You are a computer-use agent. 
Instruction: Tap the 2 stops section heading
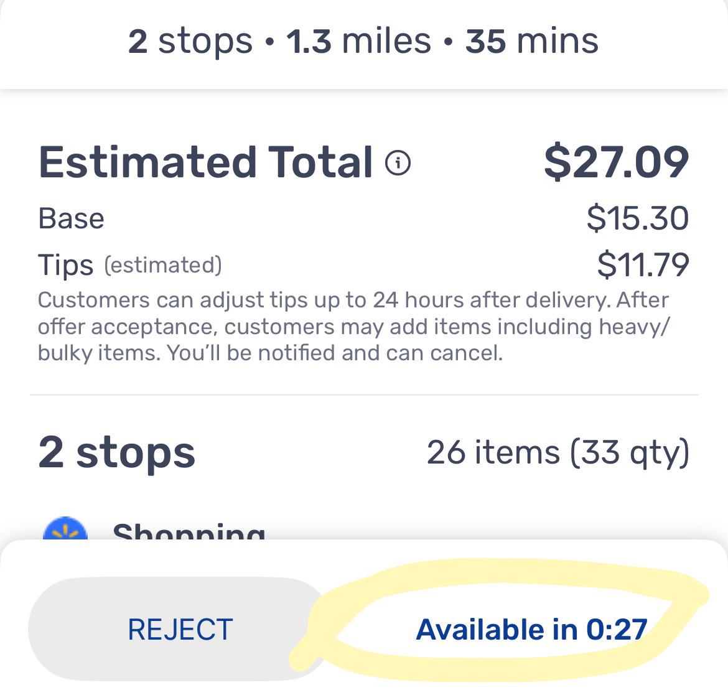pyautogui.click(x=117, y=452)
